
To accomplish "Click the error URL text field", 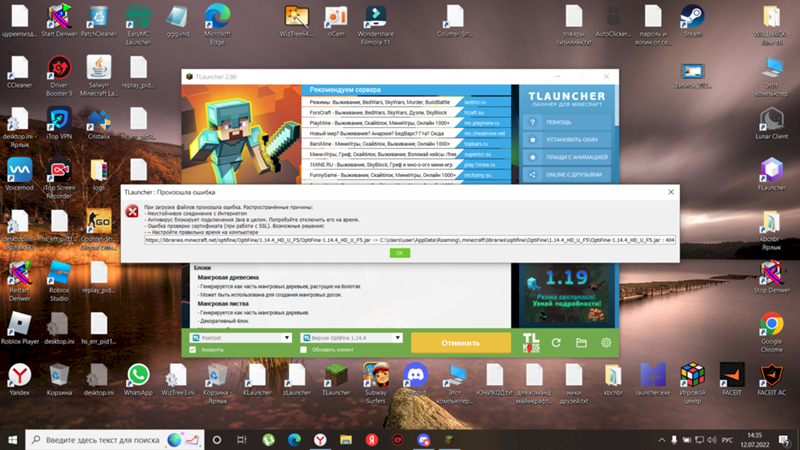I will pos(410,240).
